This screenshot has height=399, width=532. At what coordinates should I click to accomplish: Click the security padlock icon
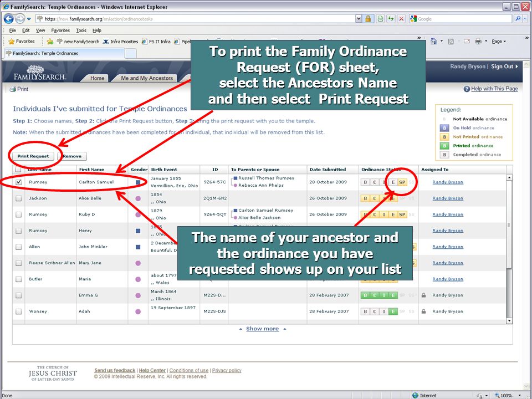368,19
